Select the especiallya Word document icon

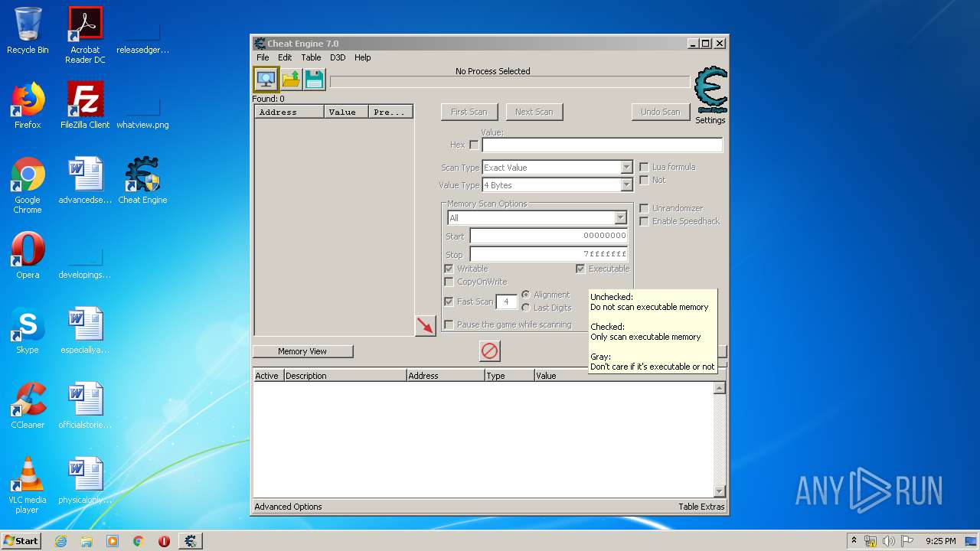pos(85,331)
